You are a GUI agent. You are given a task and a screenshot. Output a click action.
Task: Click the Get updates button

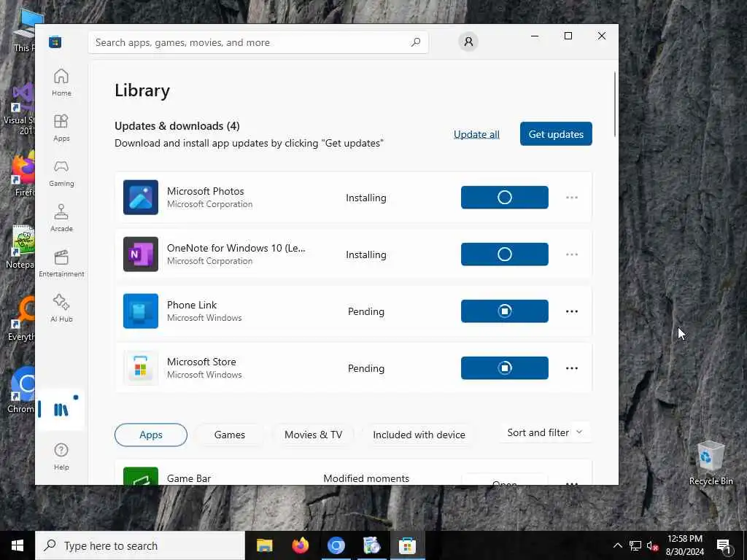(x=556, y=134)
